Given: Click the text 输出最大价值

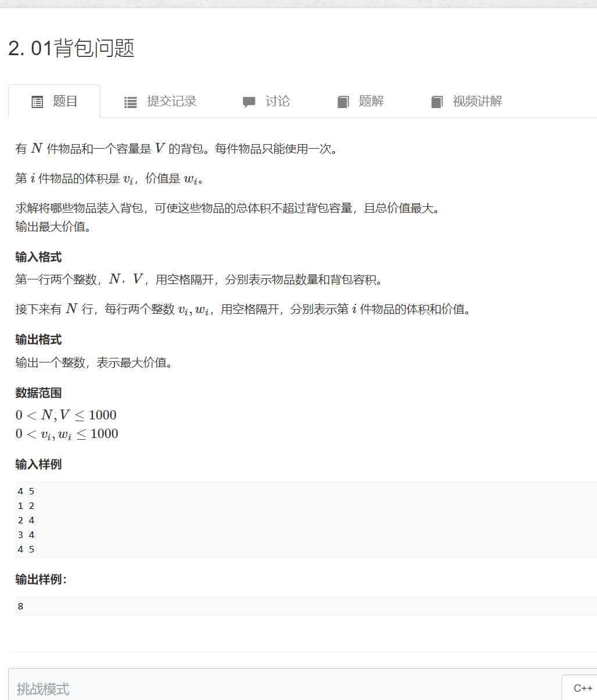Looking at the screenshot, I should click(53, 227).
